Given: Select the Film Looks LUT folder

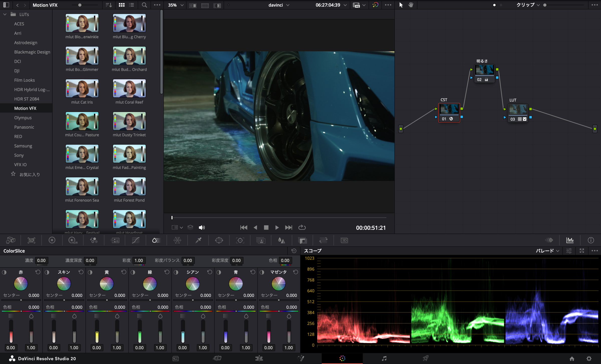Looking at the screenshot, I should click(24, 80).
